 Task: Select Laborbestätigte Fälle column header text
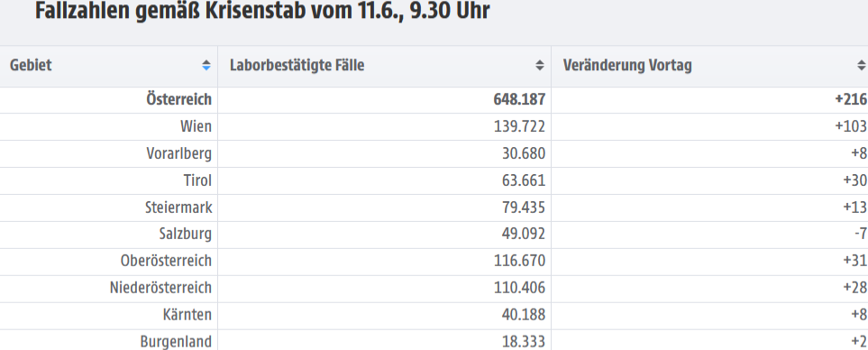point(297,65)
